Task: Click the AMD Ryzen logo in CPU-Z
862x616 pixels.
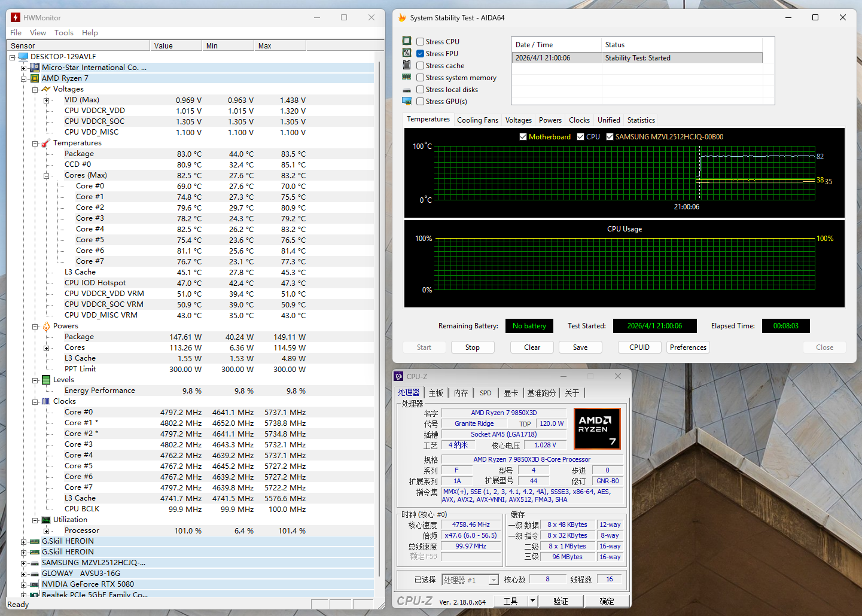Action: (x=596, y=428)
